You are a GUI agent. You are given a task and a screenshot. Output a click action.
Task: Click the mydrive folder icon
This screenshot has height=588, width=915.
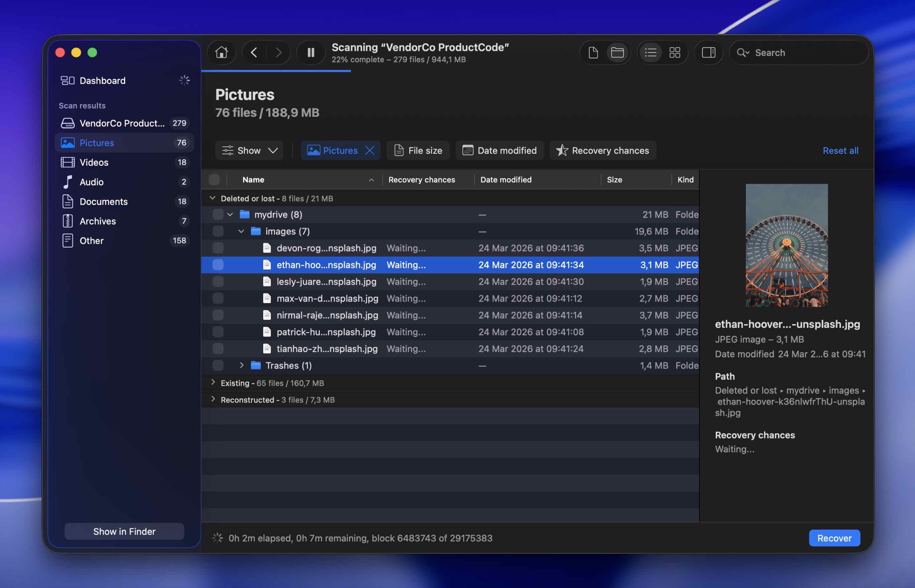click(x=244, y=214)
